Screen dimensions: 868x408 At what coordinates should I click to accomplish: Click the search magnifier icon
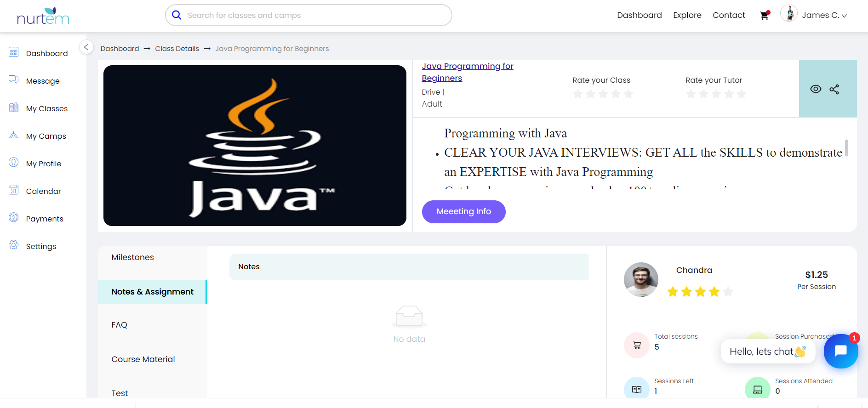point(177,15)
